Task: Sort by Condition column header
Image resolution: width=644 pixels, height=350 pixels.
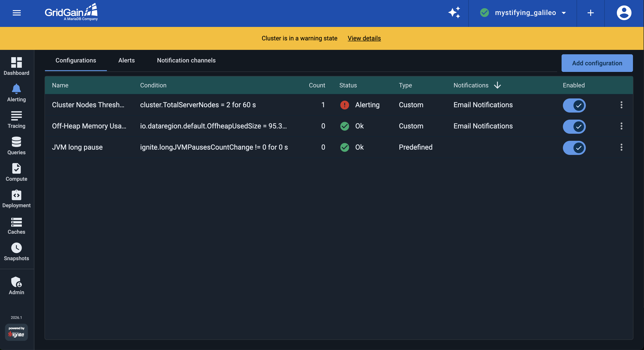Action: click(153, 85)
